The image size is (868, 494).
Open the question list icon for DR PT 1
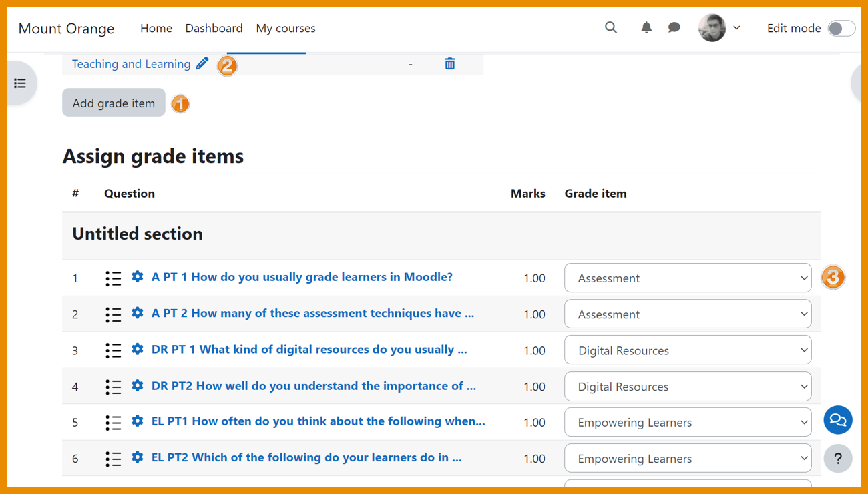coord(113,350)
